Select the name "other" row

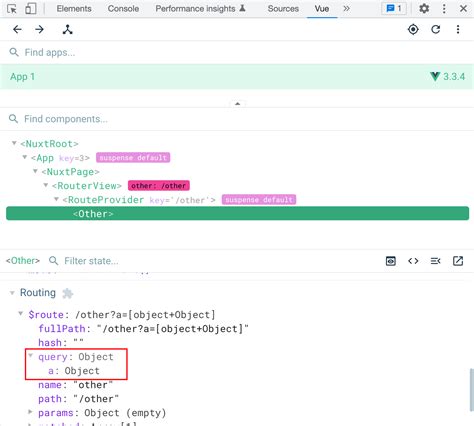coord(75,385)
